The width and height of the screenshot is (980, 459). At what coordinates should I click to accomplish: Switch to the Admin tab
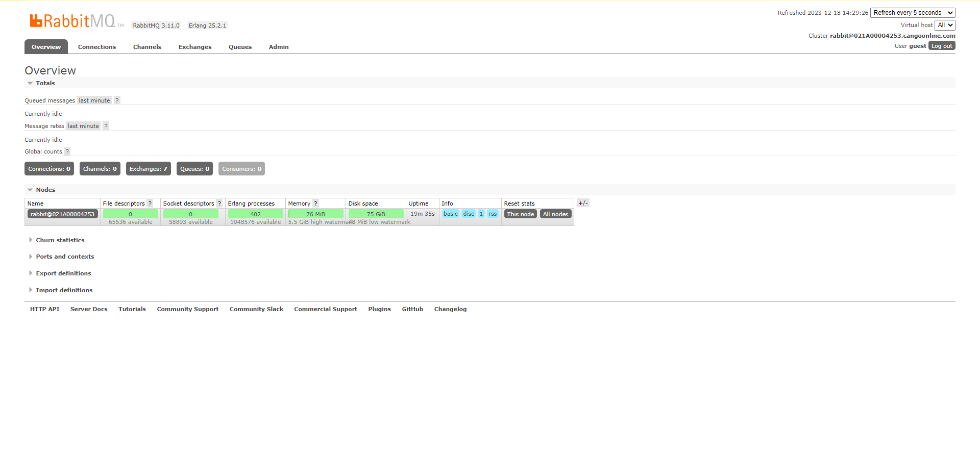pos(279,47)
